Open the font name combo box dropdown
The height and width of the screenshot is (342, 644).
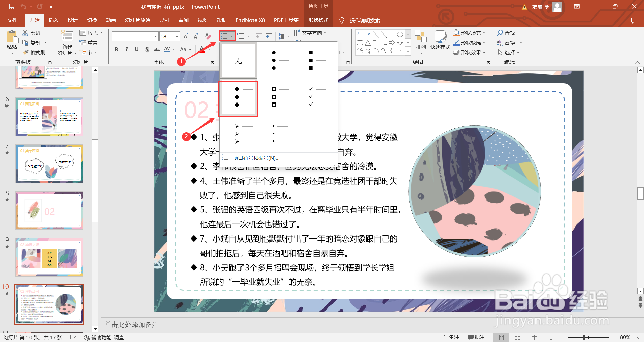coord(156,36)
